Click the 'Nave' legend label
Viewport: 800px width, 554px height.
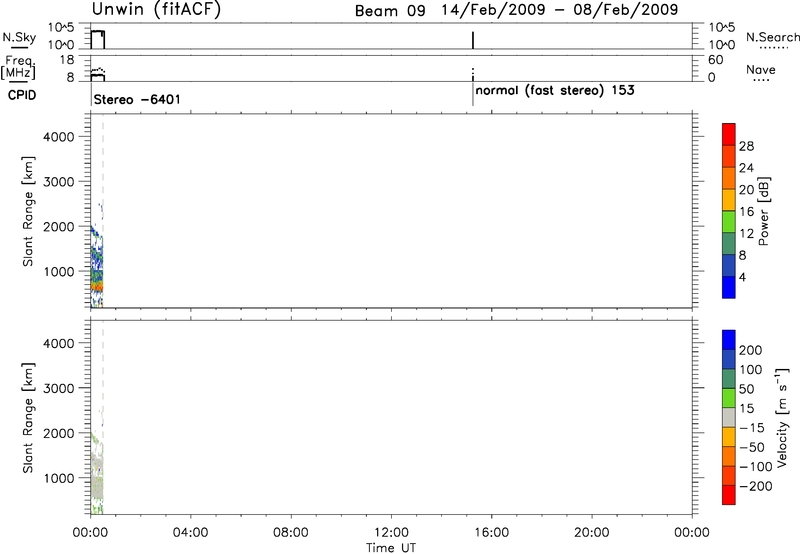761,70
